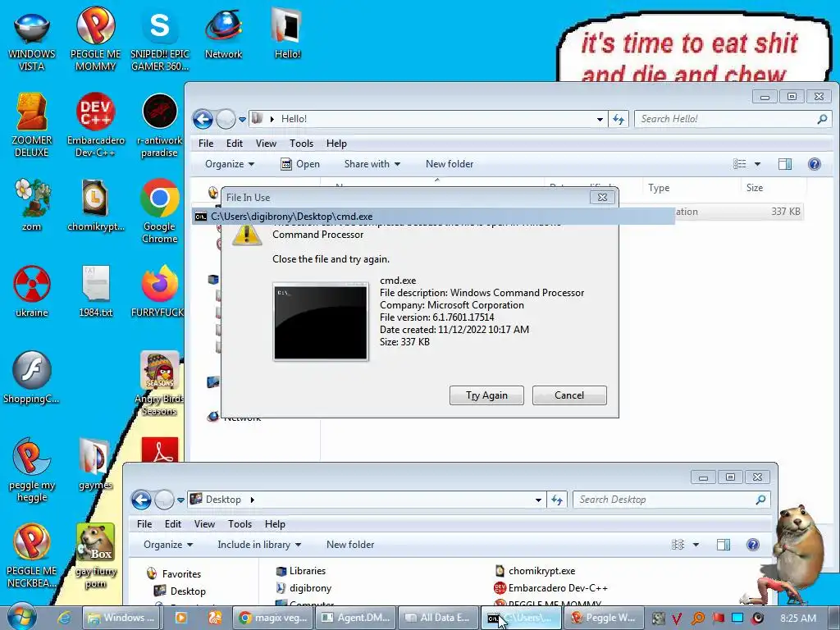Click Try Again in File In Use dialog
This screenshot has width=840, height=630.
[486, 395]
